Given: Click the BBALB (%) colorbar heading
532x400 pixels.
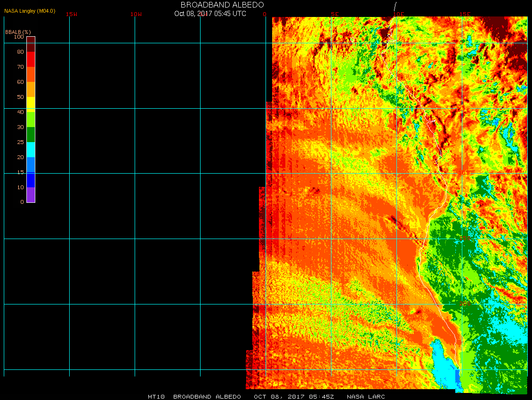Looking at the screenshot, I should 18,32.
